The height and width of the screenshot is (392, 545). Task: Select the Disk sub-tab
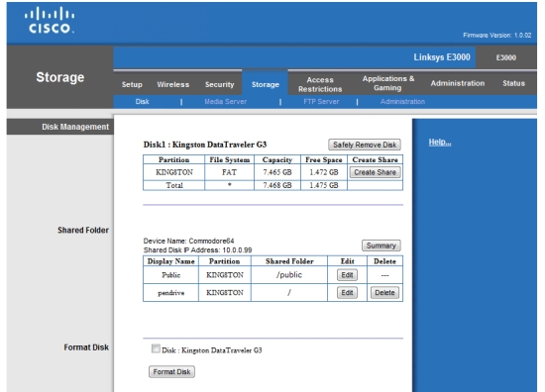pos(142,101)
